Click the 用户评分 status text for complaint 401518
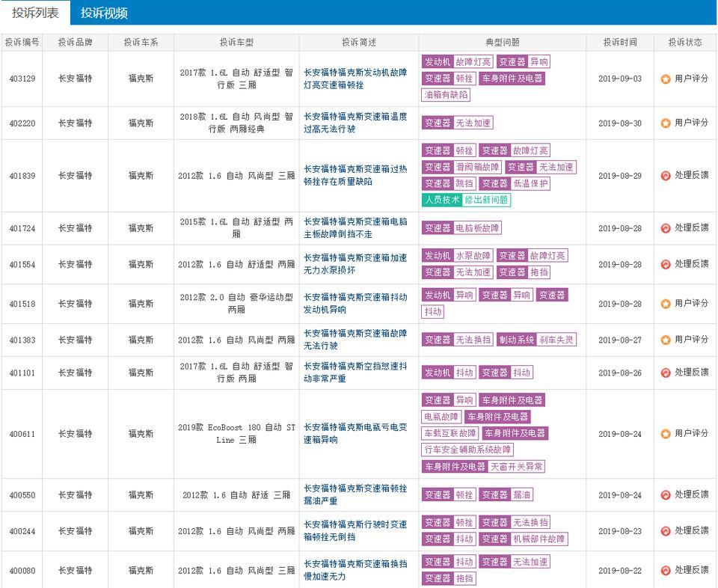This screenshot has width=718, height=588. (691, 303)
